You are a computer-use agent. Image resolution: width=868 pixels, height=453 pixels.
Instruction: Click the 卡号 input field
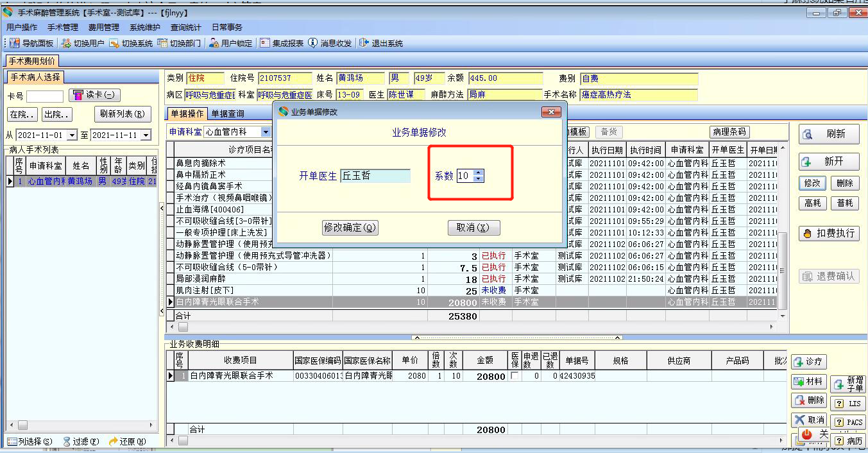(x=45, y=96)
